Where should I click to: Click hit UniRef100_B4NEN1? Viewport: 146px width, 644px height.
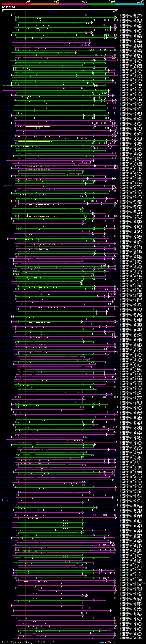pos(131,512)
